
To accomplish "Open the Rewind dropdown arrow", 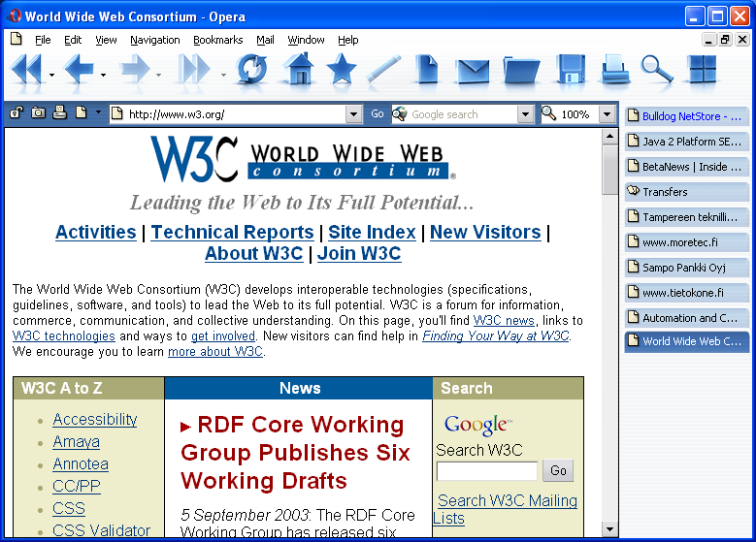I will tap(51, 76).
